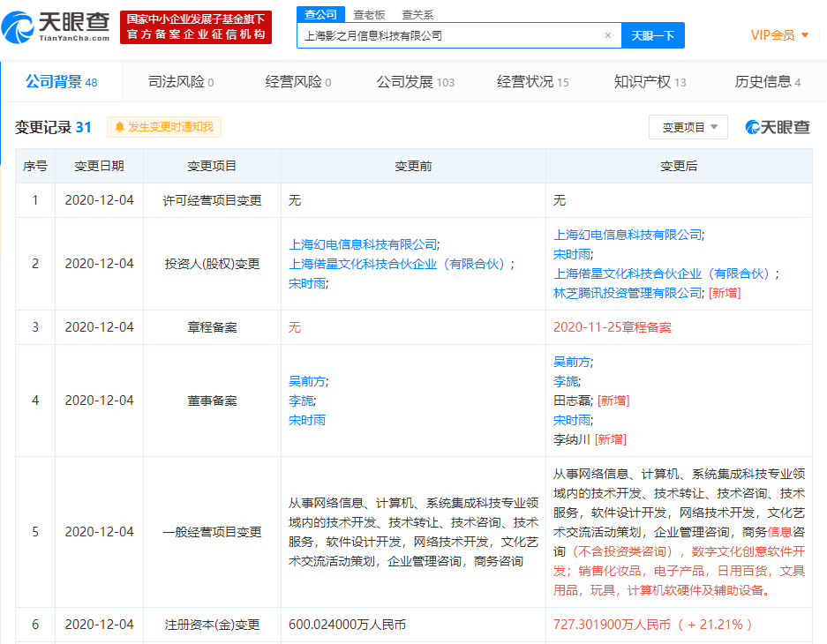Screen dimensions: 827x644
Task: Expand the VIP会员 dropdown arrow
Action: click(x=805, y=35)
